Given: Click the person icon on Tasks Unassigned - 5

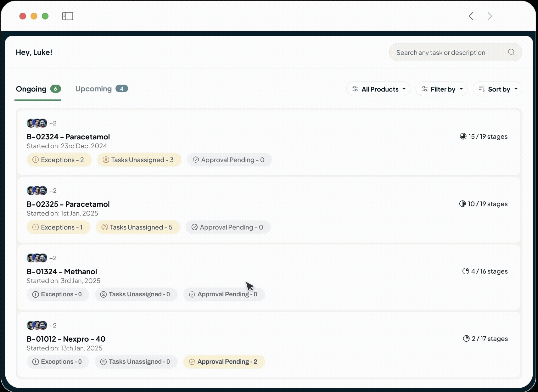Looking at the screenshot, I should tap(105, 227).
